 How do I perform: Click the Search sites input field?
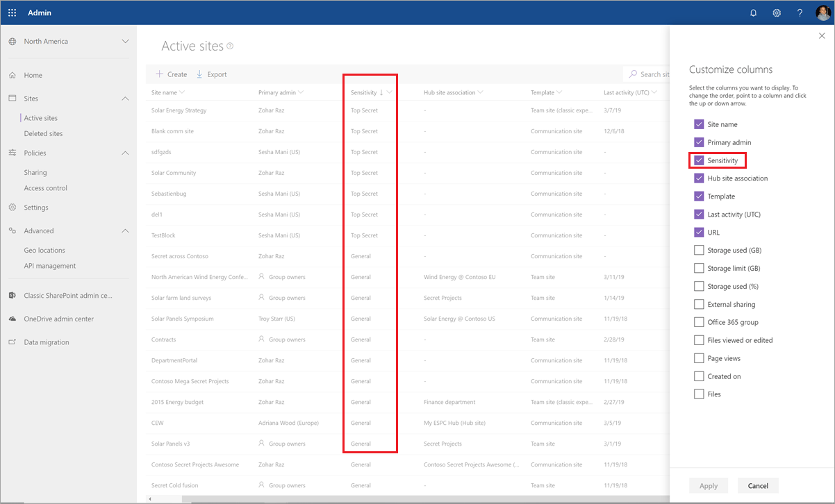coord(647,74)
